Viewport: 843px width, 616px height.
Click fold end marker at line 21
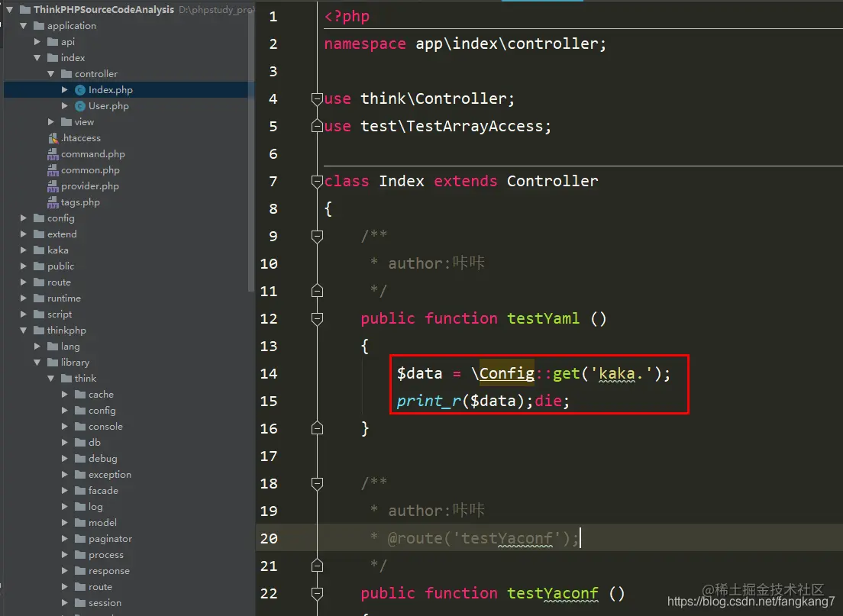point(317,566)
